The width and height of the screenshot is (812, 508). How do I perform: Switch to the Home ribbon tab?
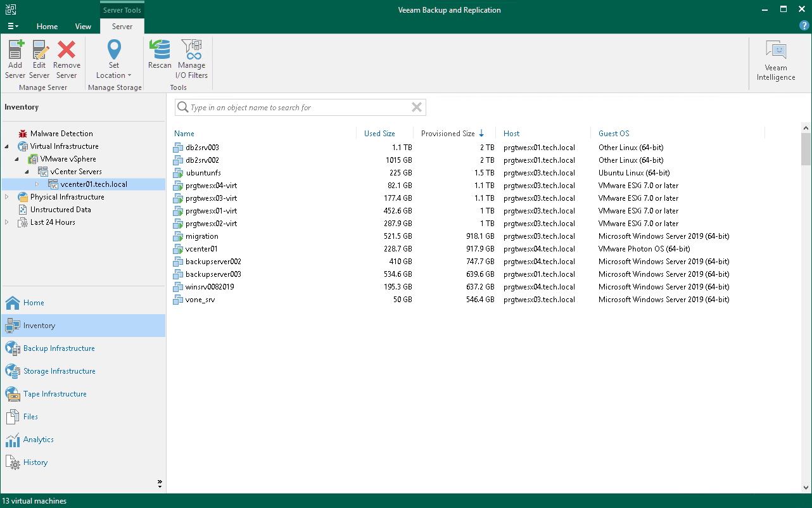coord(47,27)
